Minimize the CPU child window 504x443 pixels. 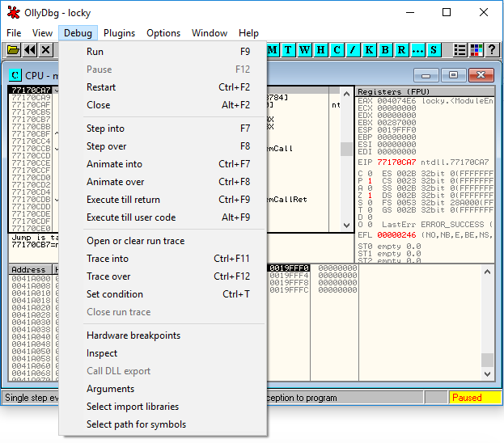(426, 75)
